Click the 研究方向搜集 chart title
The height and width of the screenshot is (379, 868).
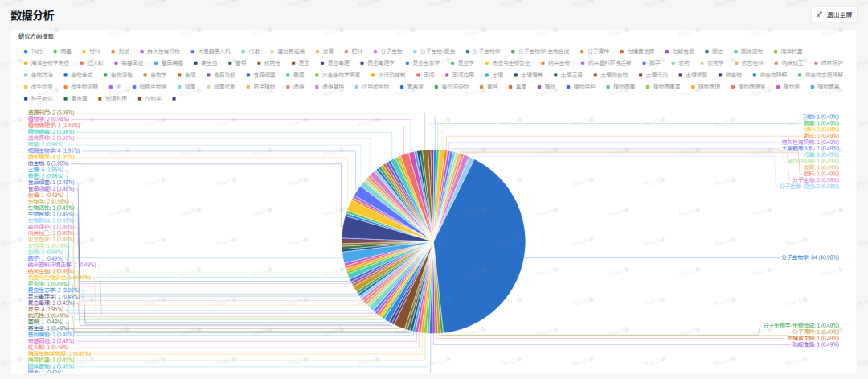click(x=35, y=36)
